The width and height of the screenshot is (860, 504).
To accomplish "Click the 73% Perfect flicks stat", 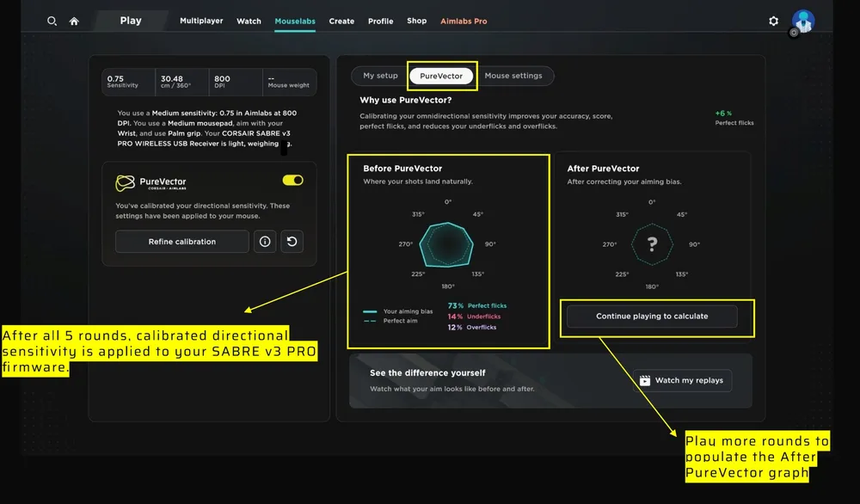I will [477, 305].
